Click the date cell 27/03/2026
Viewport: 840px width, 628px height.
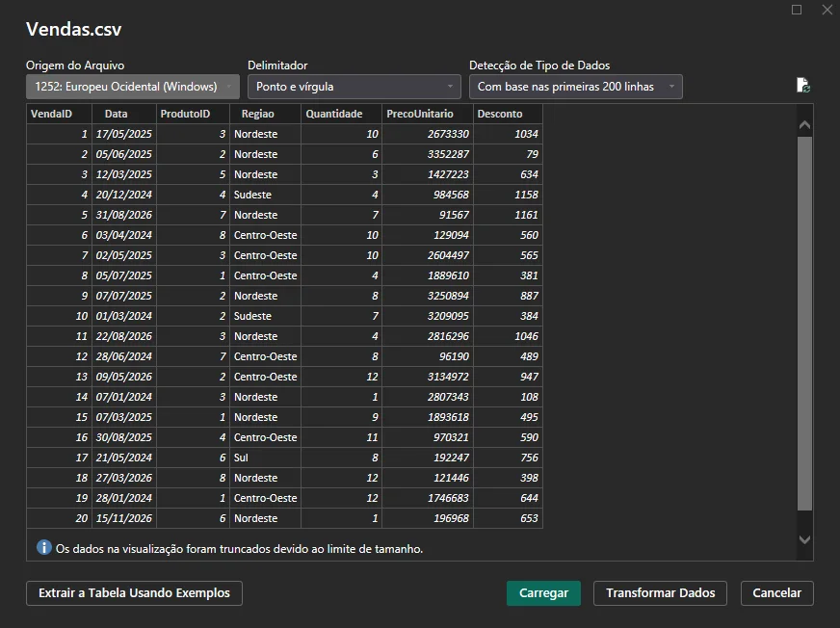(124, 478)
